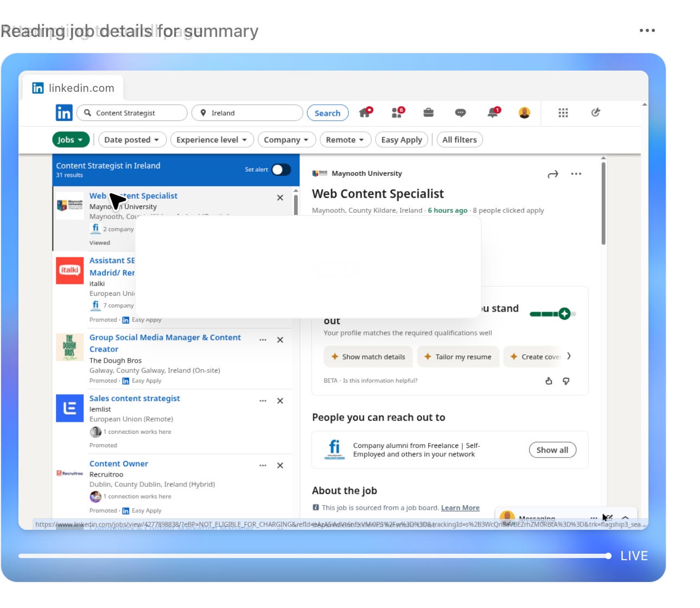Open the Learn More link

pyautogui.click(x=460, y=508)
